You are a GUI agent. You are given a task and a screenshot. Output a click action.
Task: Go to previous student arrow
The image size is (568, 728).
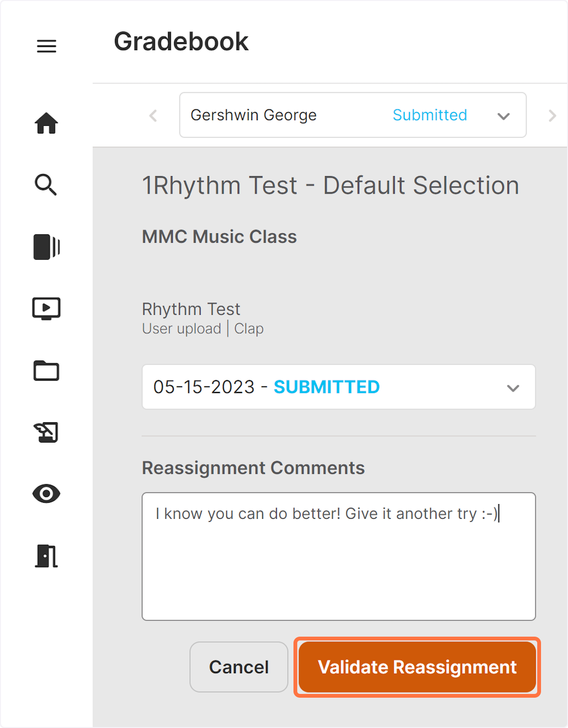click(153, 115)
